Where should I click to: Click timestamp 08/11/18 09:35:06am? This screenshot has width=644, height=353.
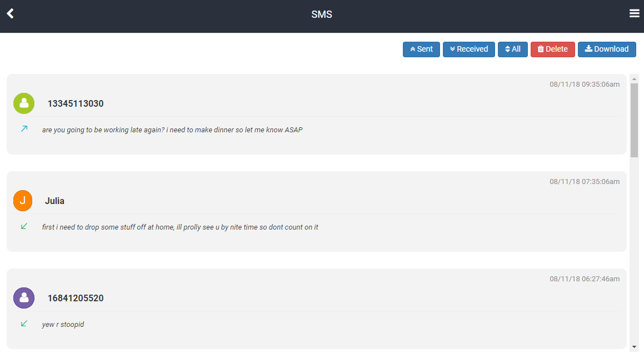585,84
